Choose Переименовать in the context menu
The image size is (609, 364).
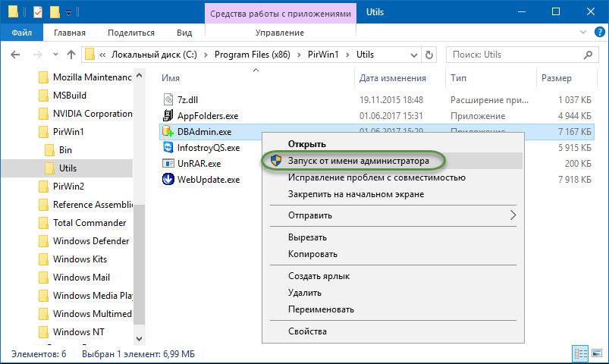point(393,309)
